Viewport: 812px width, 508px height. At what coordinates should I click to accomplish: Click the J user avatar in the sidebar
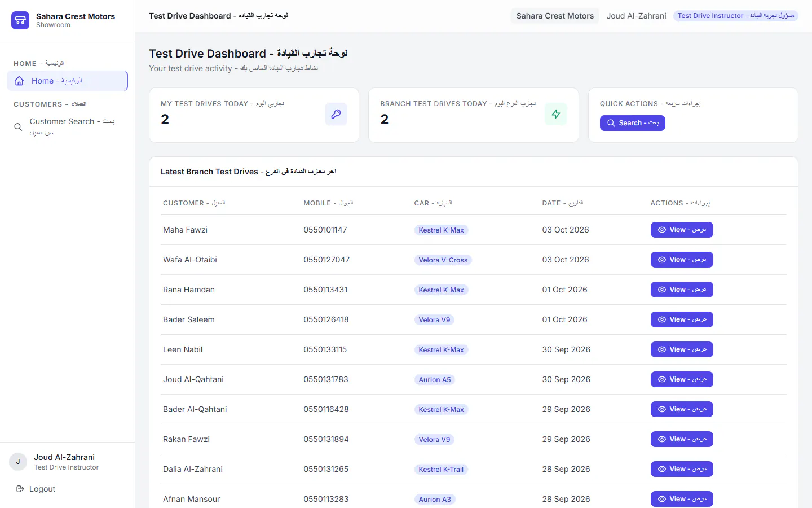[x=18, y=462]
